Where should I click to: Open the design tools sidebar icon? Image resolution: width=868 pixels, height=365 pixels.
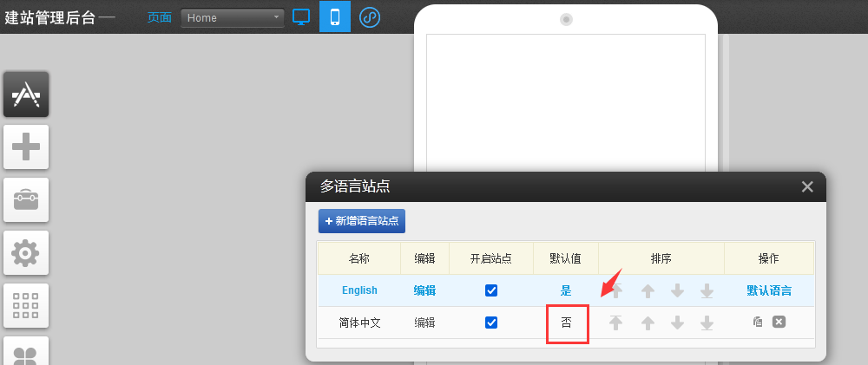[x=26, y=94]
